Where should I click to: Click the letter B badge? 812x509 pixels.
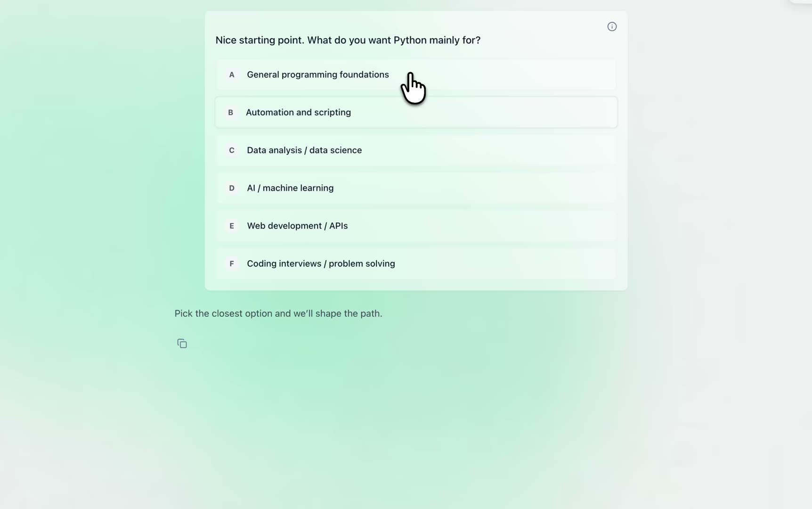click(x=231, y=113)
